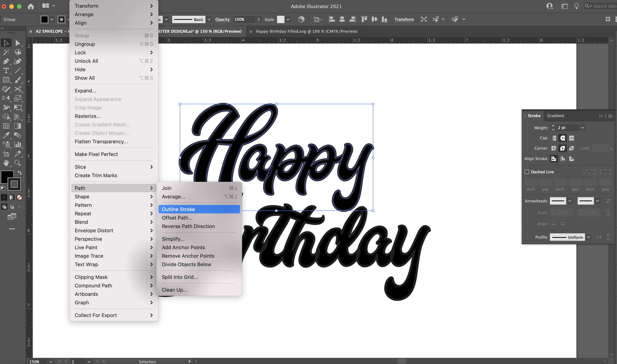Click the black fill color swatch
Image resolution: width=617 pixels, height=364 pixels.
tap(44, 19)
